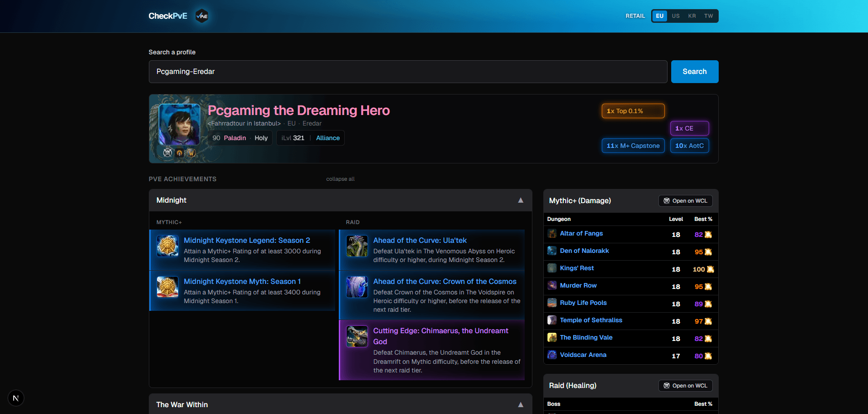
Task: Collapse The War Within section arrow
Action: click(x=521, y=405)
